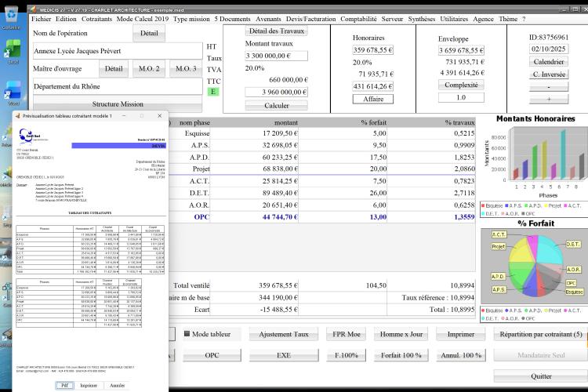Click the M.O. 3 button
This screenshot has width=588, height=392.
click(x=186, y=69)
